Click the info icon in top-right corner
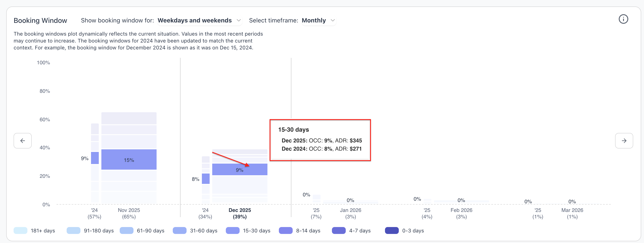The width and height of the screenshot is (644, 243). coord(623,19)
